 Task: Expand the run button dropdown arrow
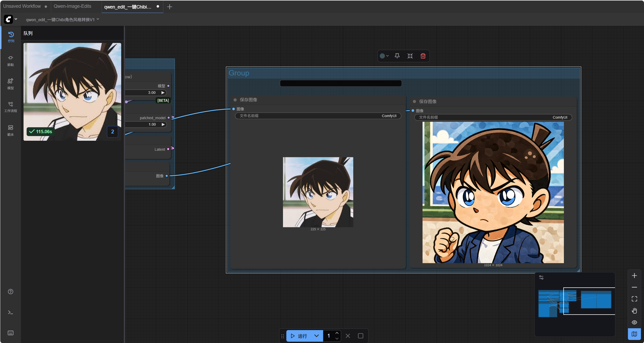pos(317,336)
